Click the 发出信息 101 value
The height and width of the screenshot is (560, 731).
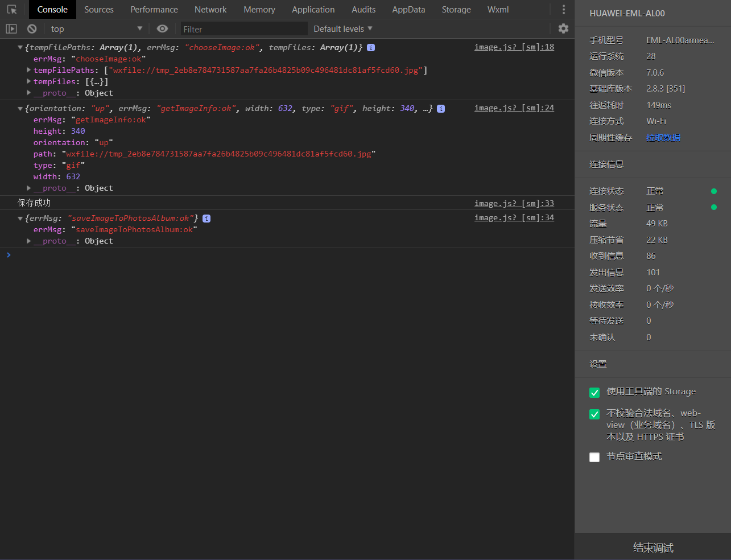click(653, 273)
